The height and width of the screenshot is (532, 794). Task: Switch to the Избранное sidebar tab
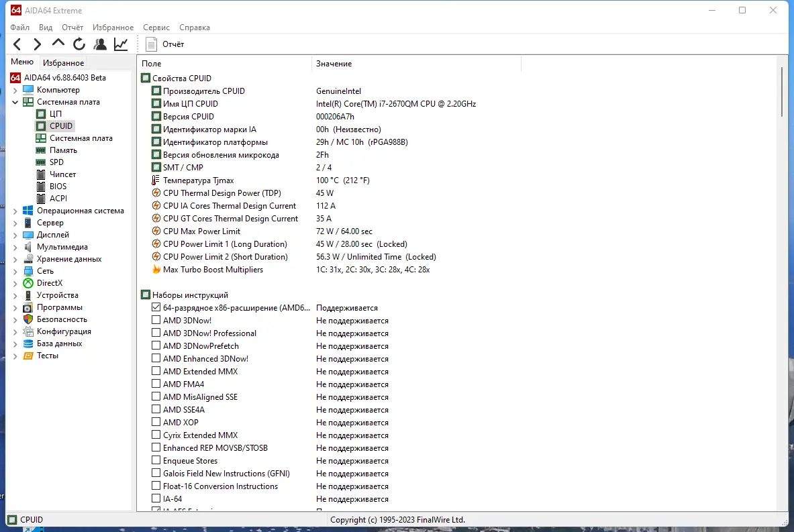pyautogui.click(x=63, y=63)
